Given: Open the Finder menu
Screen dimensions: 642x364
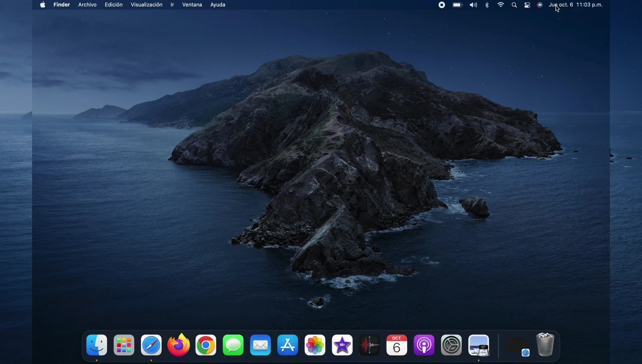Looking at the screenshot, I should tap(62, 5).
